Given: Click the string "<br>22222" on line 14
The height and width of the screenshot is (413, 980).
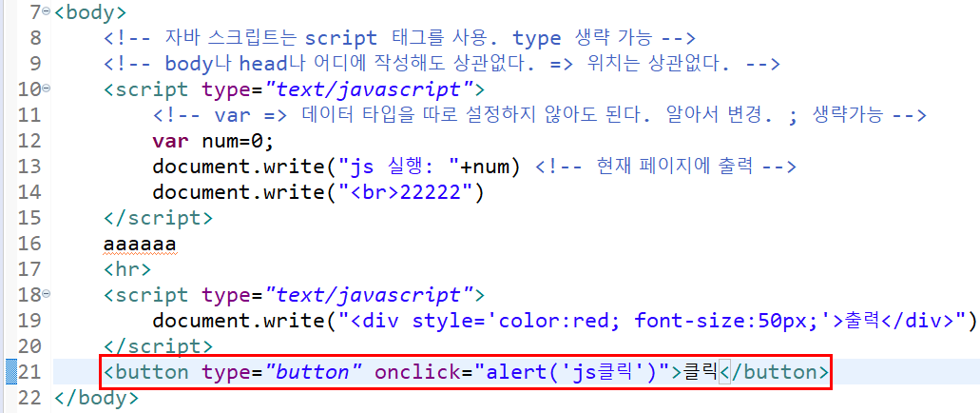Looking at the screenshot, I should point(406,192).
